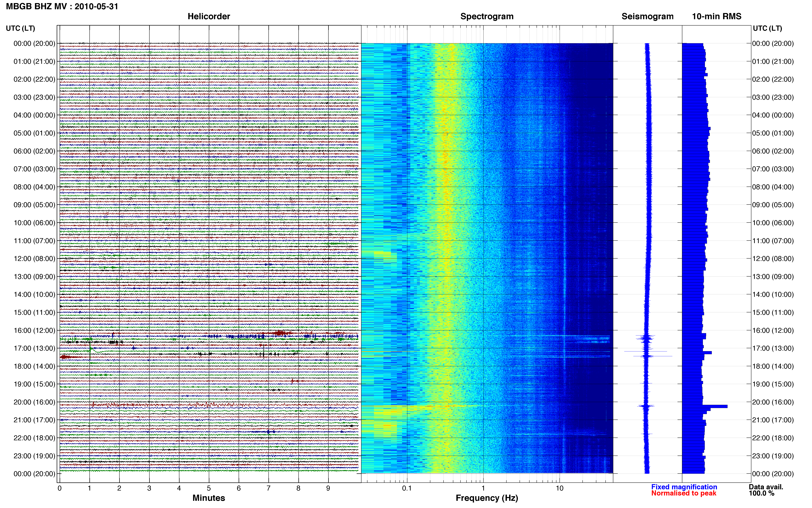Click the large seismogram spike just after 17:00
The image size is (812, 508).
click(x=645, y=351)
